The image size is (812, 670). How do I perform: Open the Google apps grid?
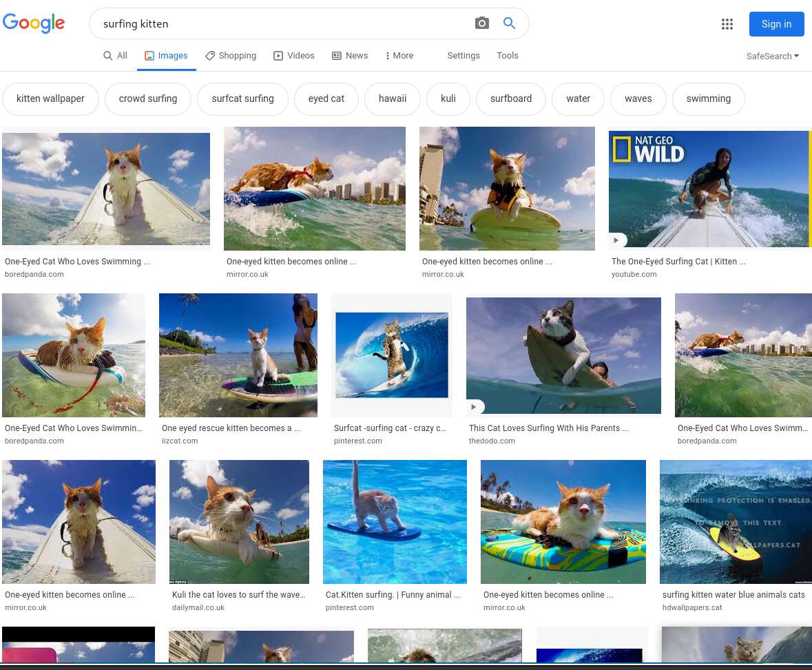727,24
